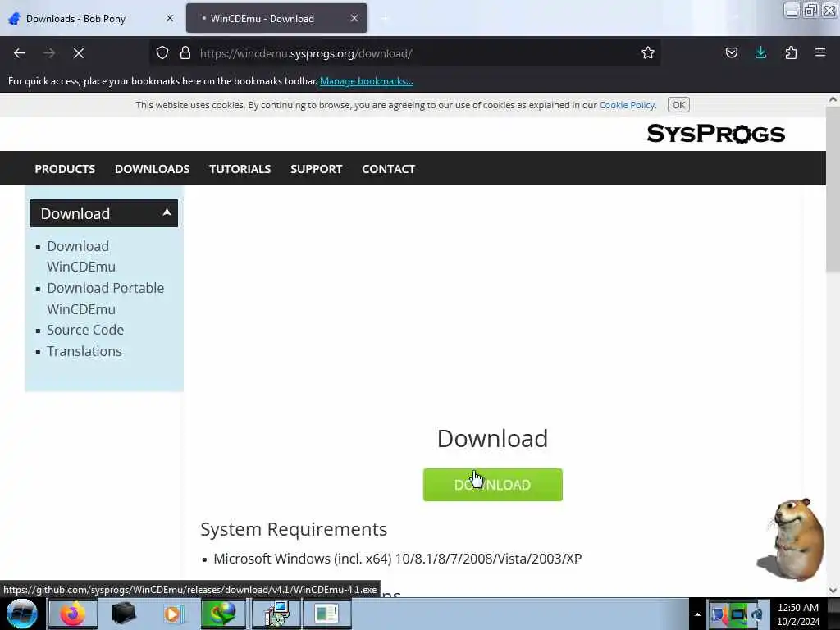840x630 pixels.
Task: Bookmark this page with the star
Action: coord(648,53)
